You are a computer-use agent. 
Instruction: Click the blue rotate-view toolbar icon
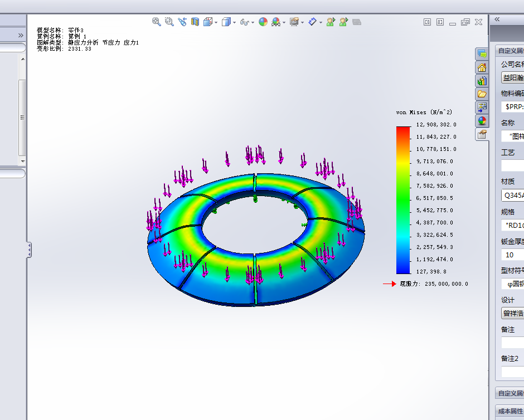click(312, 22)
